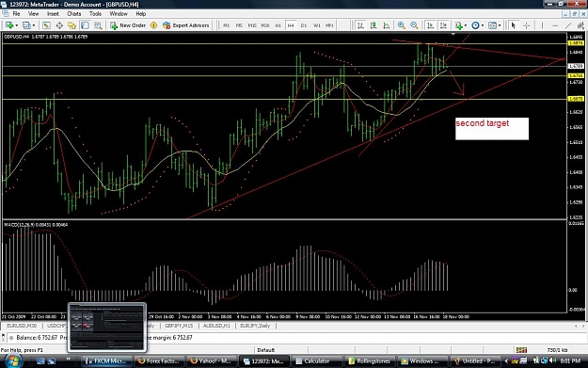The height and width of the screenshot is (368, 588).
Task: Click the Periods clock icon
Action: tap(475, 25)
